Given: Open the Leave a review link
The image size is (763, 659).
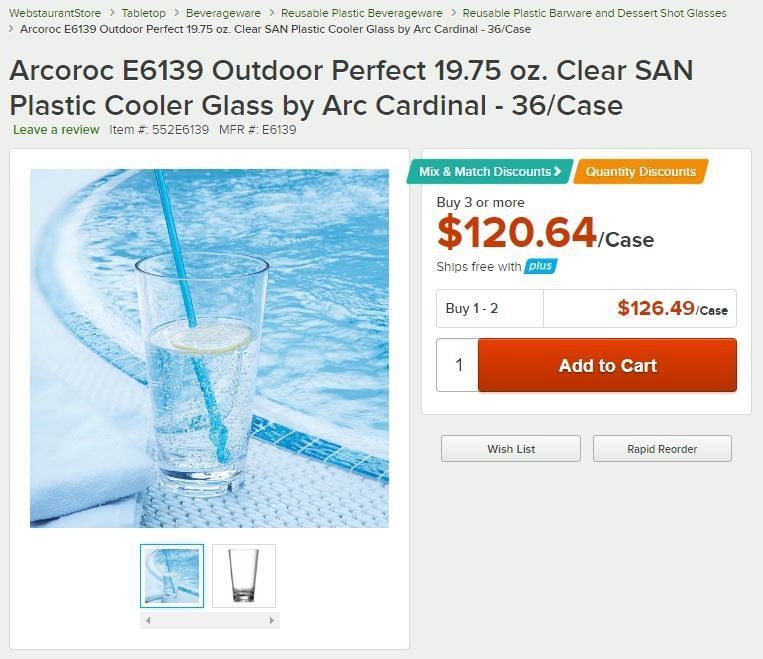Looking at the screenshot, I should (56, 130).
